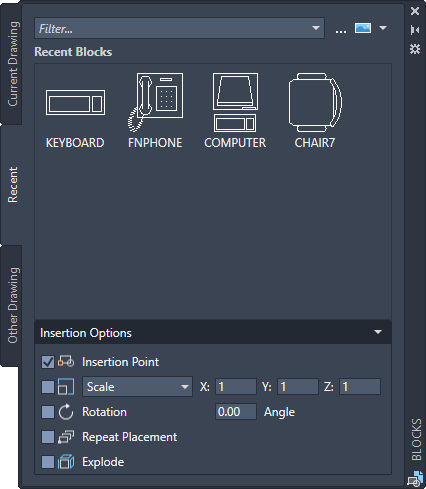Viewport: 426px width, 489px height.
Task: Tick the Explode checkbox
Action: (48, 462)
